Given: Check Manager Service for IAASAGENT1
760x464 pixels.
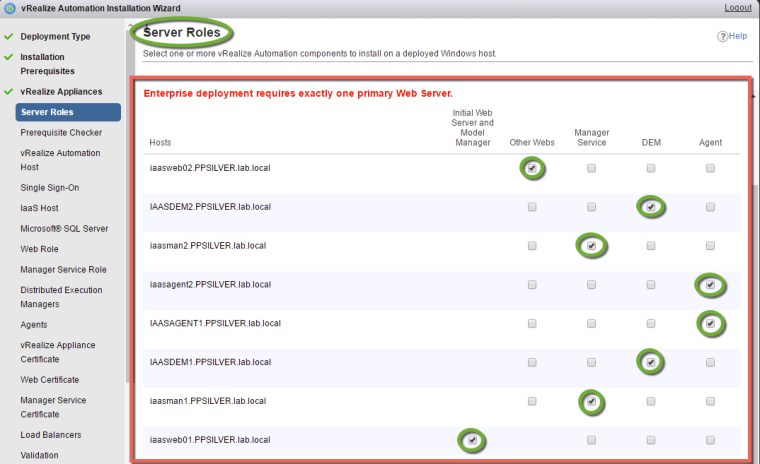Looking at the screenshot, I should (591, 323).
